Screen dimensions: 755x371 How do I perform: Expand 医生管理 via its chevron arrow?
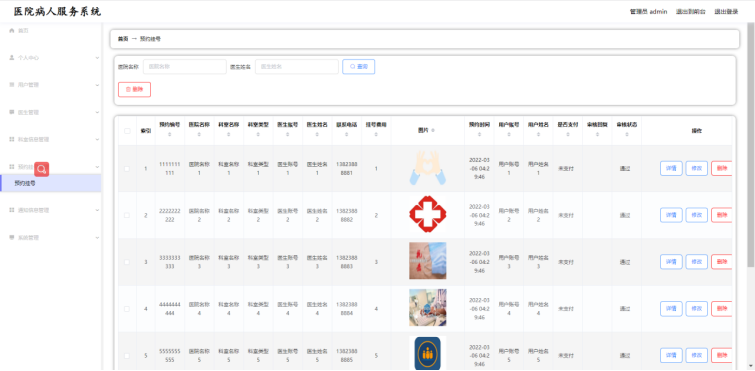(x=97, y=112)
